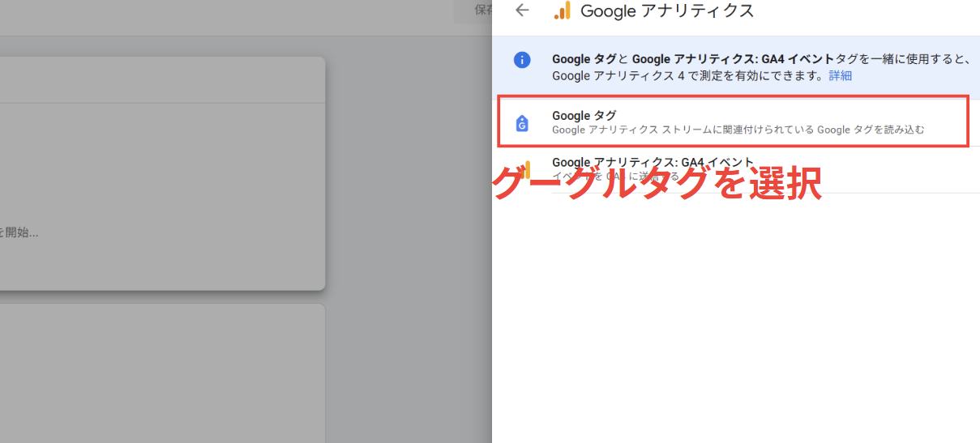Click the dimmed lower trigger card
The height and width of the screenshot is (443, 980).
coord(162,373)
